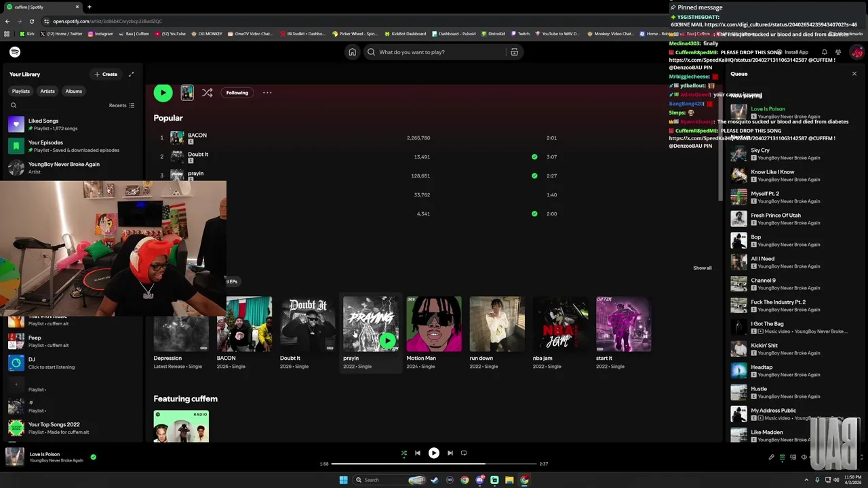Screen dimensions: 868x488
Task: Click Create in Your Library
Action: (x=106, y=74)
